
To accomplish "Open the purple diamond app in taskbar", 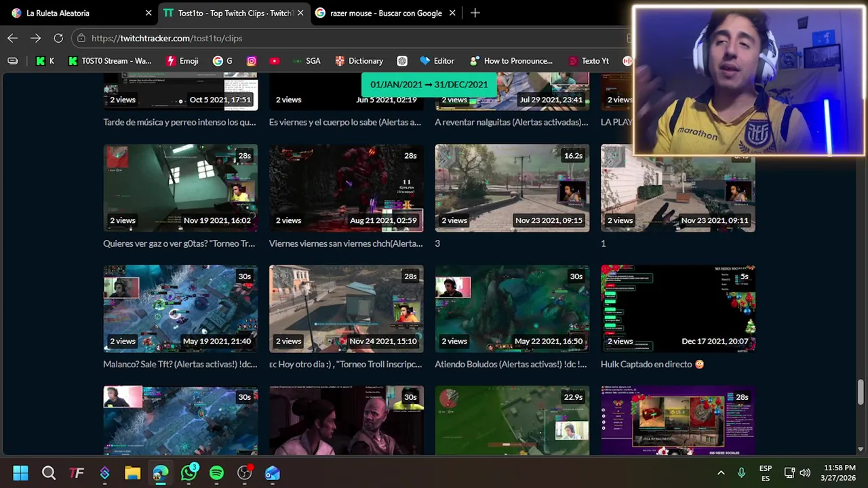I will click(x=104, y=473).
